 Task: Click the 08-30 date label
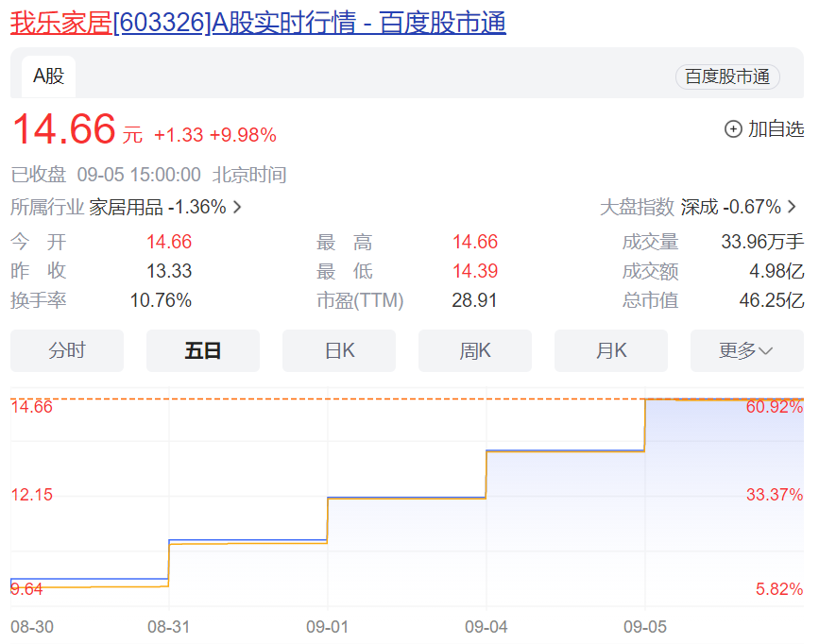tap(32, 627)
